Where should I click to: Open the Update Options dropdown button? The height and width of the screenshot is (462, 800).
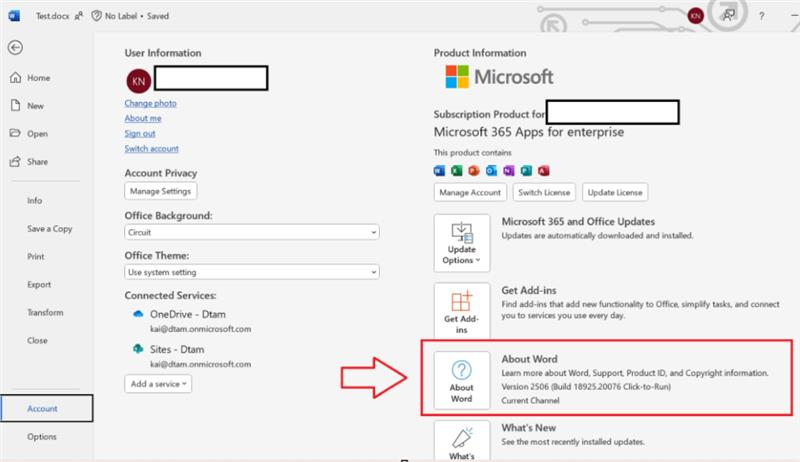pos(462,243)
